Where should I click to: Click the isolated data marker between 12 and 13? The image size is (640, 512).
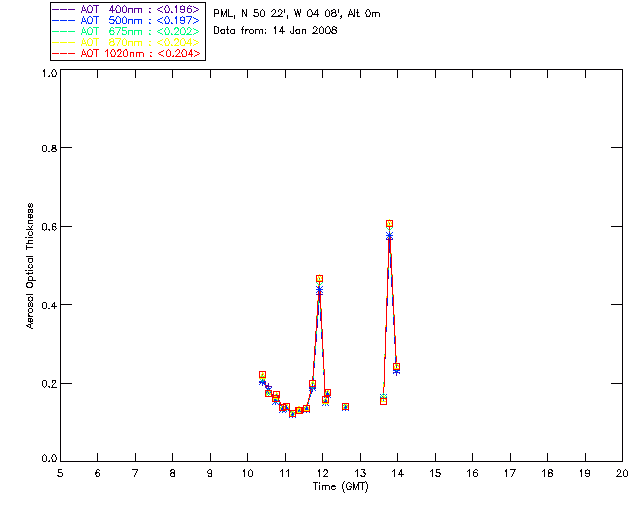[345, 407]
